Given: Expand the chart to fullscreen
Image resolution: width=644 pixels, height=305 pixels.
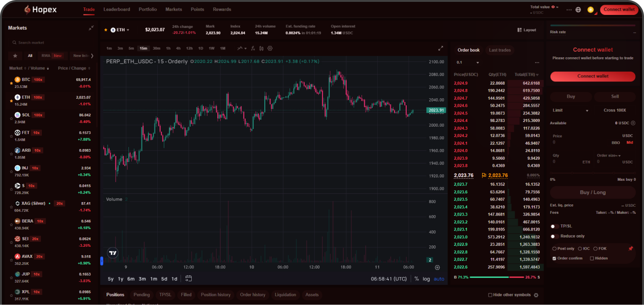Looking at the screenshot, I should (x=440, y=47).
